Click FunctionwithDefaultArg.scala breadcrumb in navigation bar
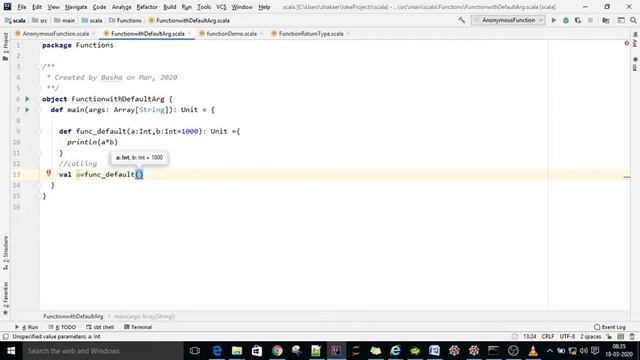 (189, 20)
